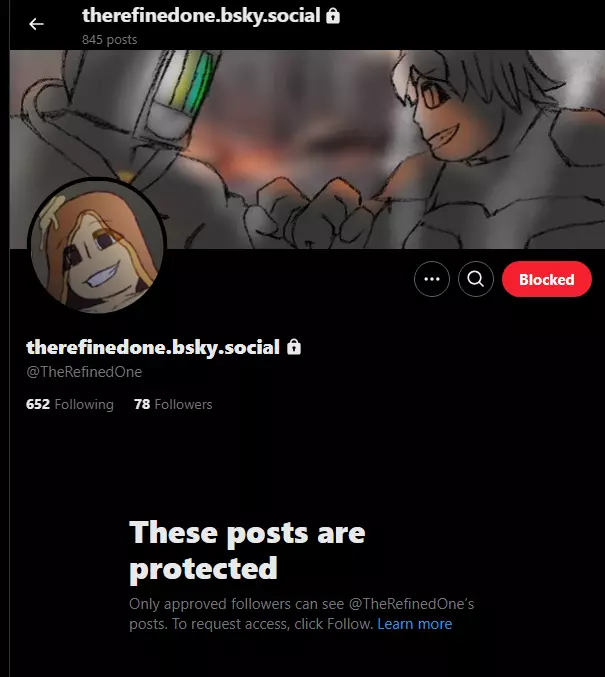Open the circular profile avatar picture
The width and height of the screenshot is (605, 677).
click(x=97, y=246)
